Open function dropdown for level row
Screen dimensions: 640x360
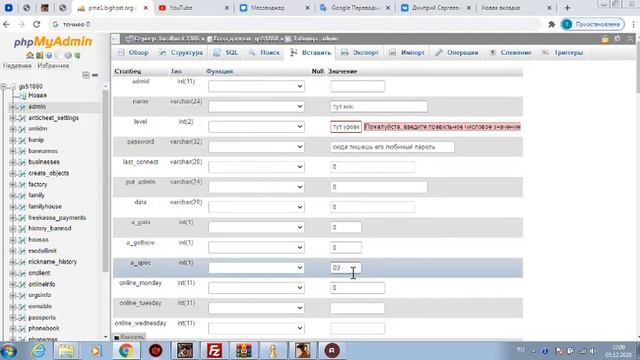pos(256,127)
